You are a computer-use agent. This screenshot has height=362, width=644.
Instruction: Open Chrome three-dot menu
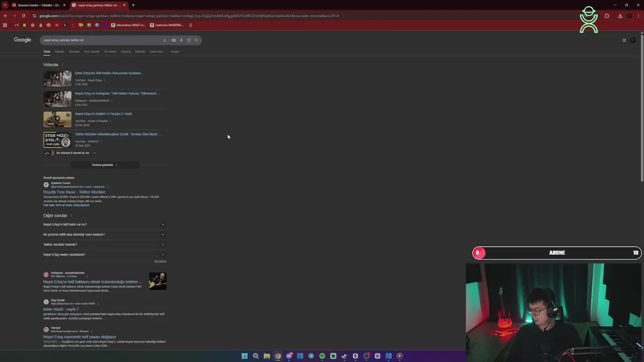639,16
